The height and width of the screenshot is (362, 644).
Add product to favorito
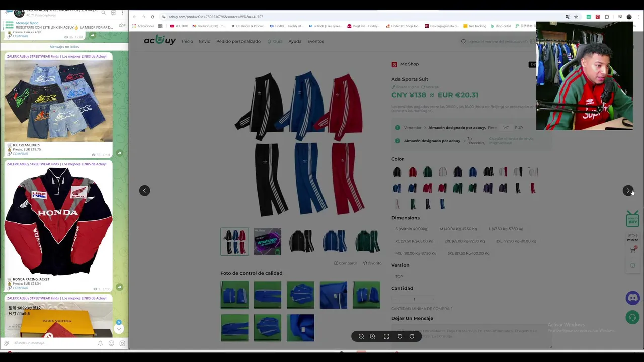coord(372,263)
